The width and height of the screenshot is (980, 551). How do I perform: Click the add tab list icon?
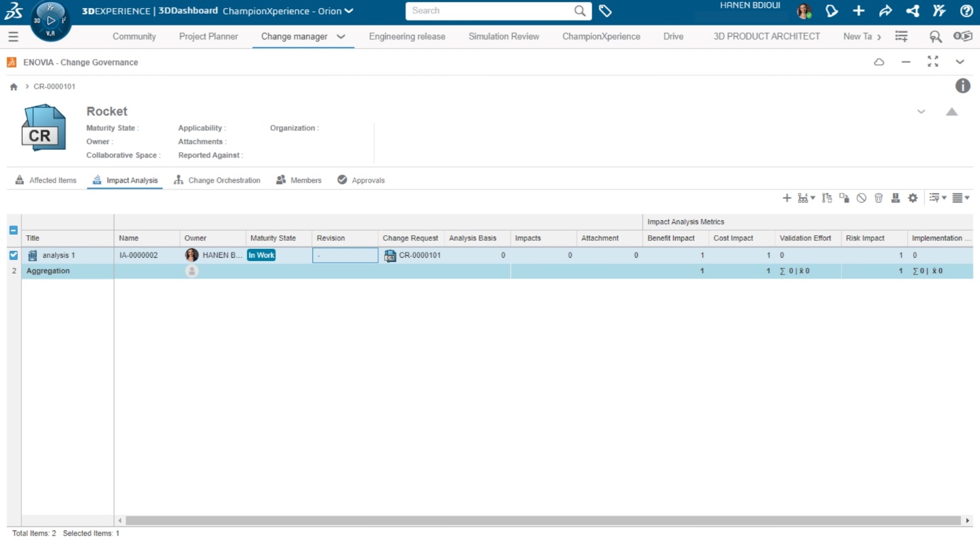902,37
